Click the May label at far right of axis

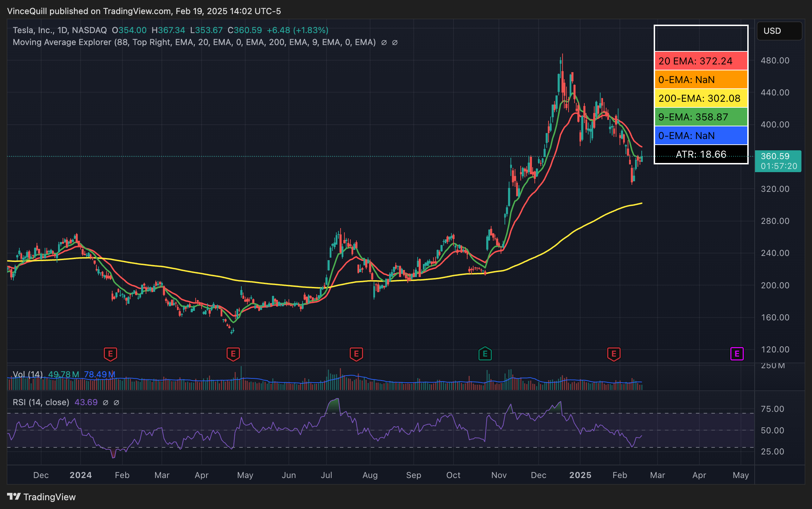741,475
